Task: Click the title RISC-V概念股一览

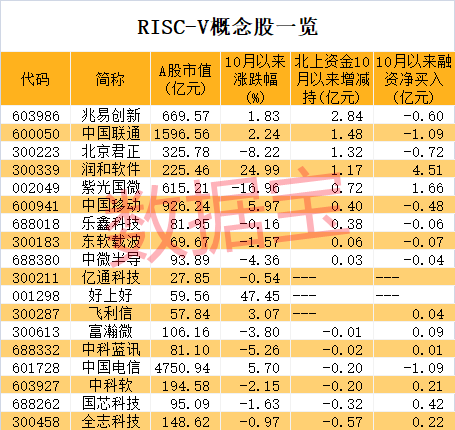Action: point(227,27)
